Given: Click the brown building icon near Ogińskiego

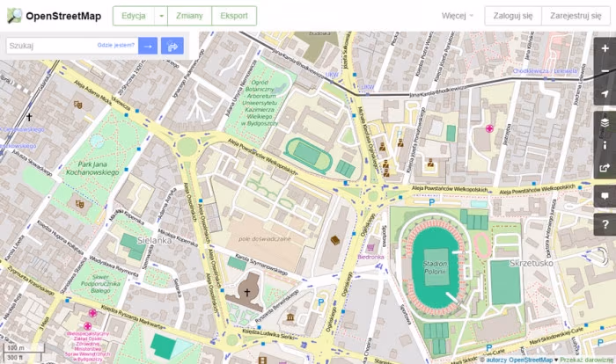Looking at the screenshot, I should [335, 240].
